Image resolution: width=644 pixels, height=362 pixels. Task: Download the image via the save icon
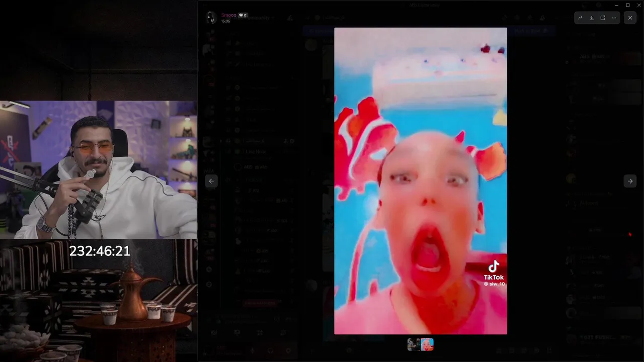click(x=591, y=18)
